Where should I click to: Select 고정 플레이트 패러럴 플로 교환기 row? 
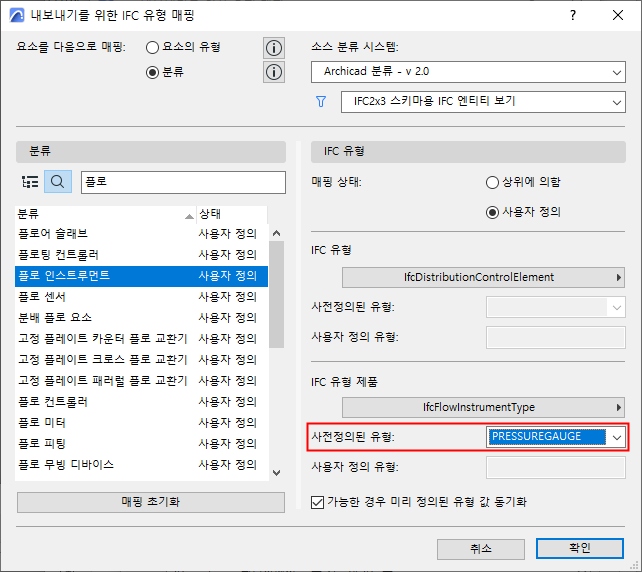pos(142,381)
